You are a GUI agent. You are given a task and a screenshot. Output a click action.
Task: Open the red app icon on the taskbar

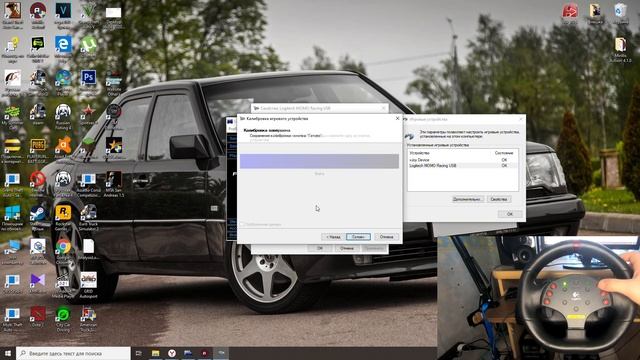(x=204, y=353)
